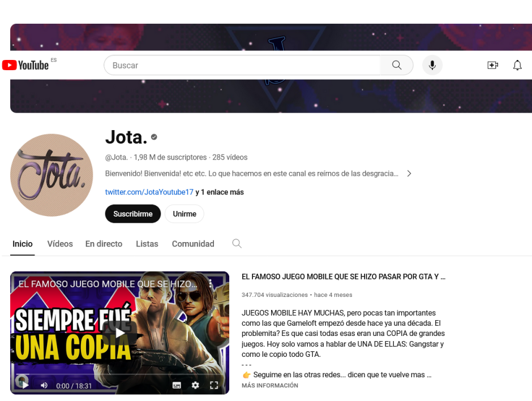This screenshot has width=532, height=401.
Task: Focus the Buscar search field
Action: (242, 65)
